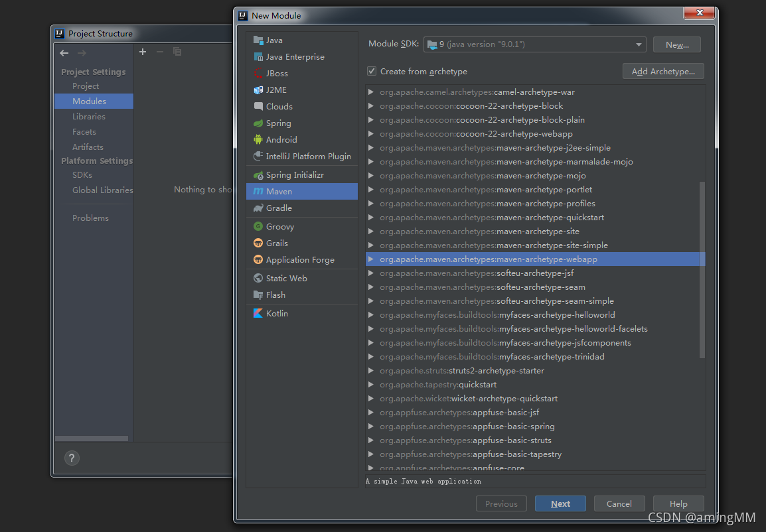Select SDKs under Platform Settings
766x532 pixels.
(94, 174)
